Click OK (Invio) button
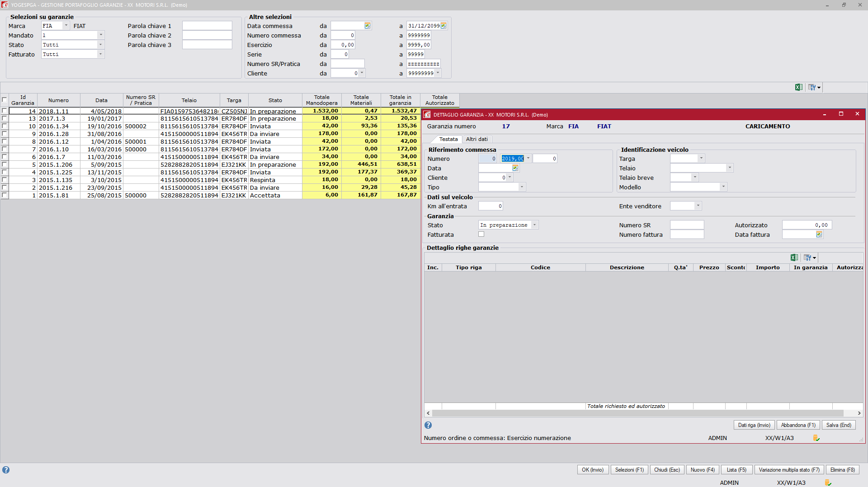Viewport: 868px width, 487px height. point(593,470)
